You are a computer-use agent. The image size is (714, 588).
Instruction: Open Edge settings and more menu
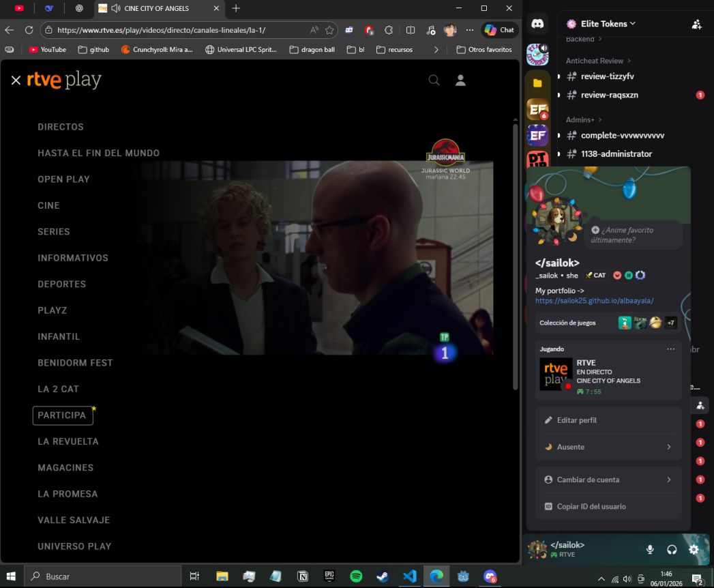coord(470,30)
